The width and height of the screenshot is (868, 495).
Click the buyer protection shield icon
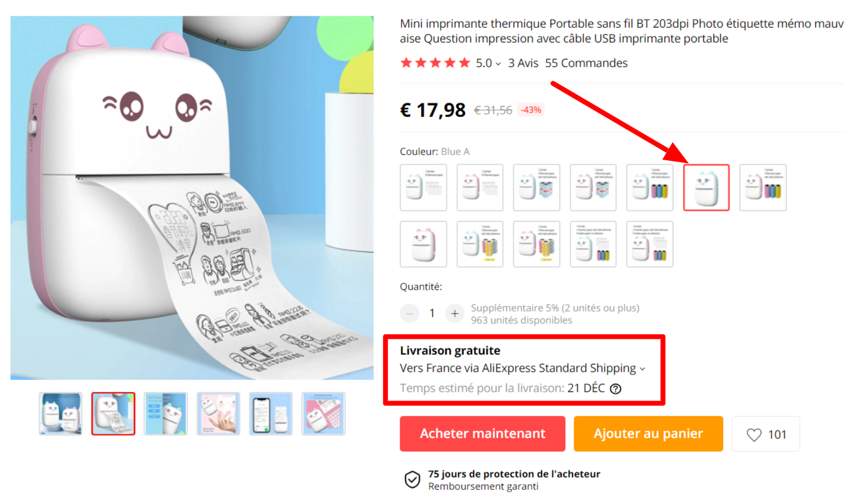coord(412,479)
